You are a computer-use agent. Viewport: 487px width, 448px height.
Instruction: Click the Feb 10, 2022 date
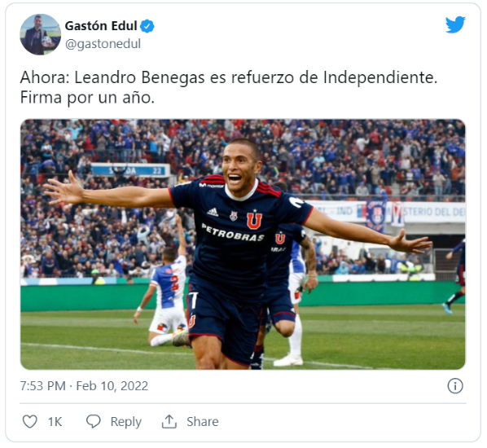112,386
